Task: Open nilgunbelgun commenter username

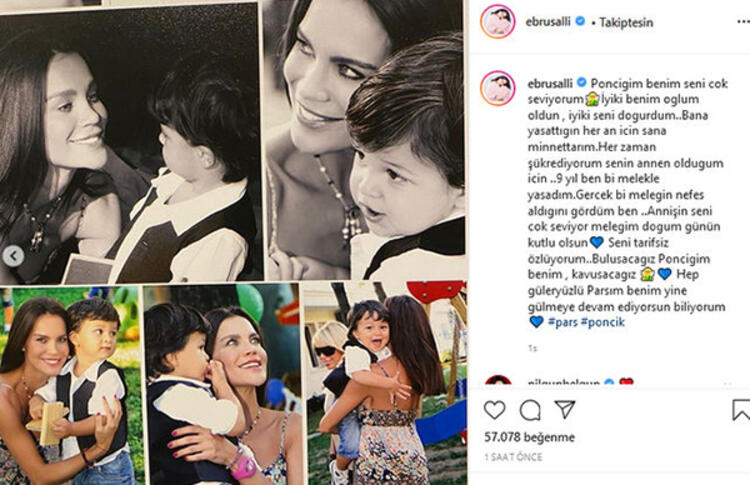Action: point(563,383)
